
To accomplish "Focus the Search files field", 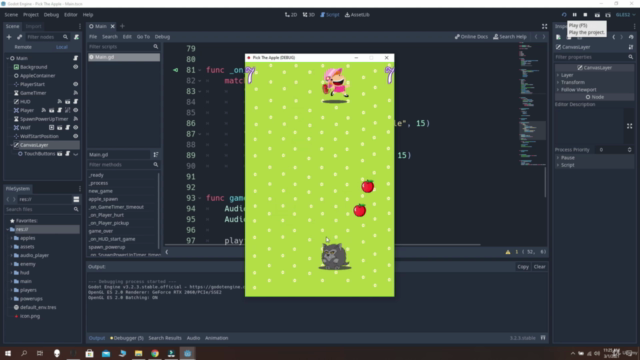I will click(42, 209).
